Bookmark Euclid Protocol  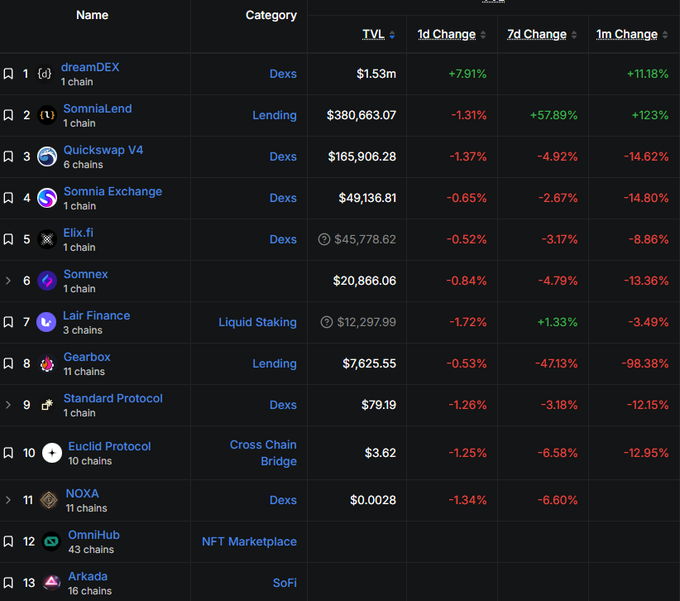tap(8, 453)
